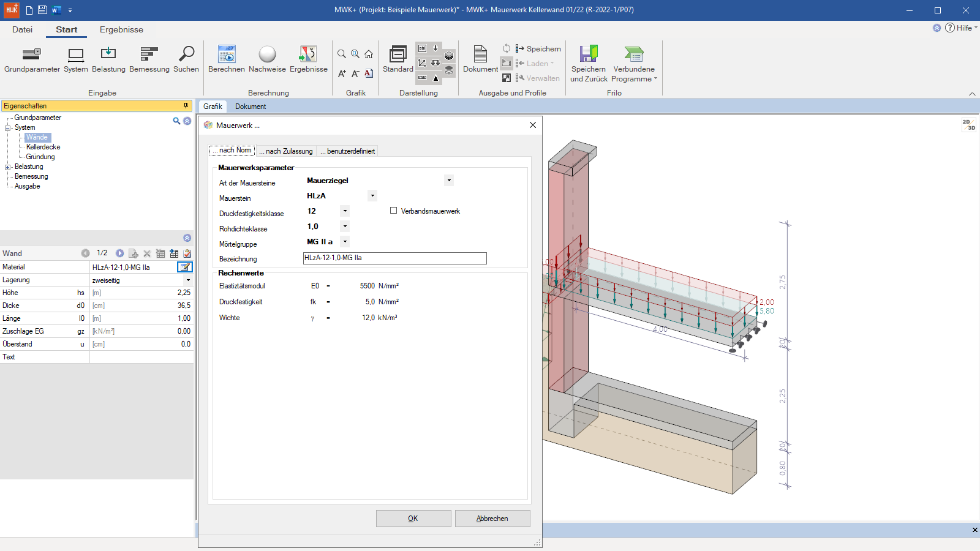Toggle the ruler scale display icon
This screenshot has width=980, height=551.
point(422,78)
